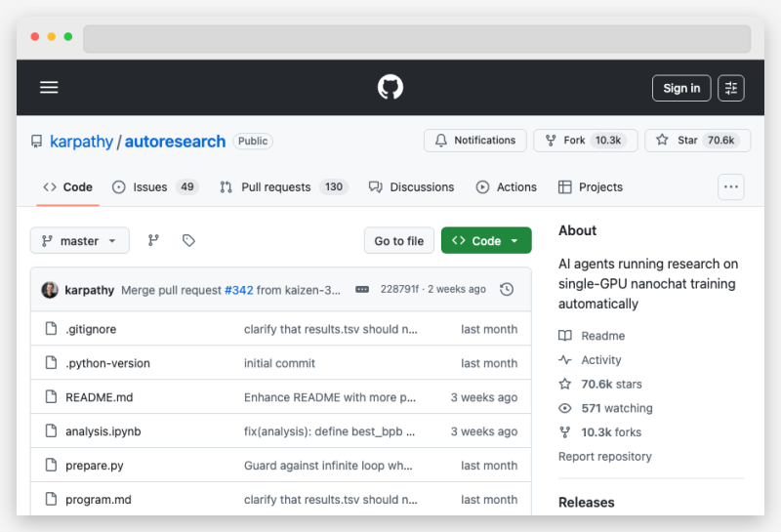The image size is (781, 532).
Task: Open the tags icon in the toolbar
Action: 189,241
